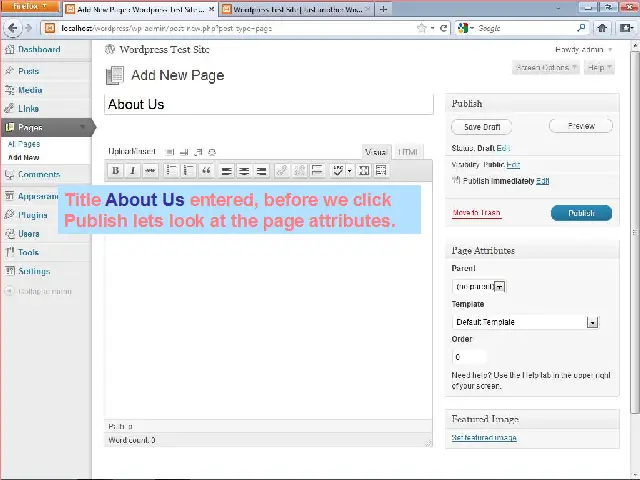Click the Add Video upload icon

coord(184,152)
